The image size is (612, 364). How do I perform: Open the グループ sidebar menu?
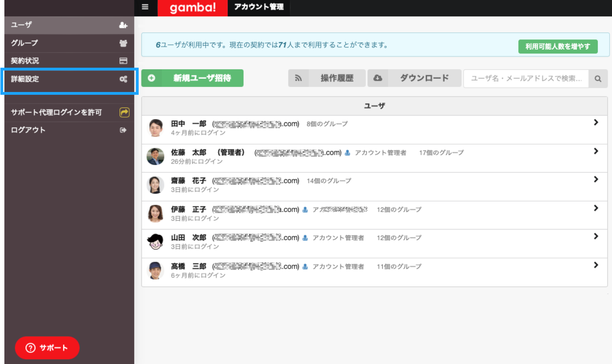[69, 43]
